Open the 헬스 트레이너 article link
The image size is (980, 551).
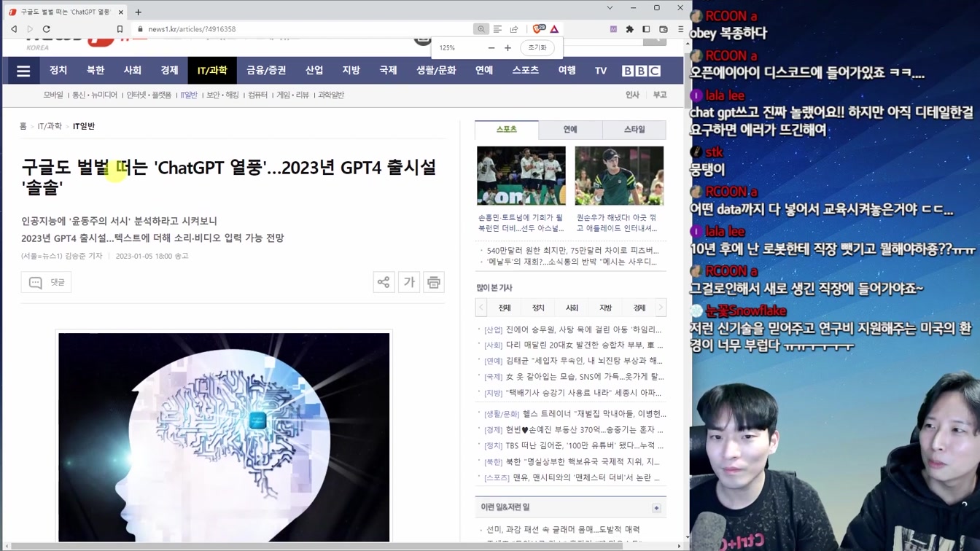pos(594,414)
